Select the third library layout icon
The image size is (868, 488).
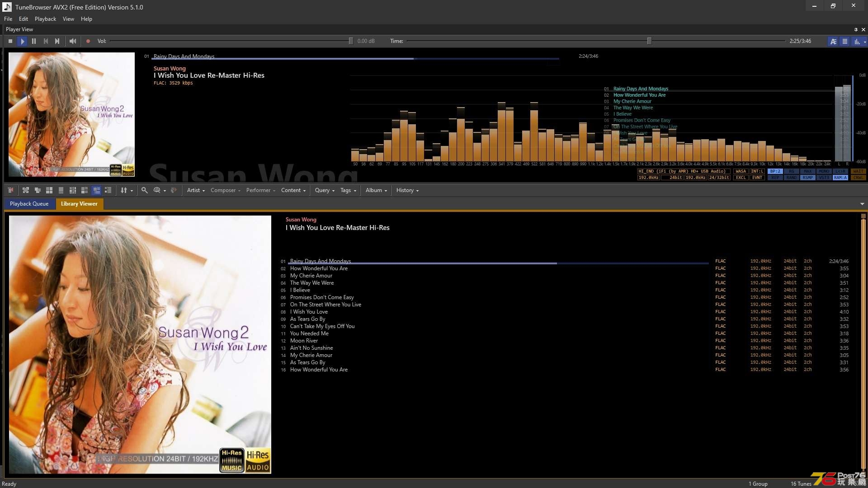[x=38, y=190]
